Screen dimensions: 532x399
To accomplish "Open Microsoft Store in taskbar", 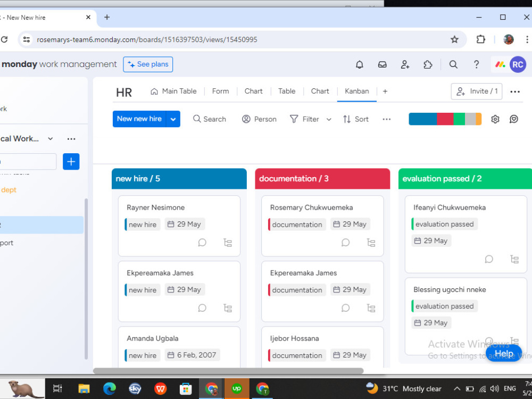I will click(x=186, y=388).
